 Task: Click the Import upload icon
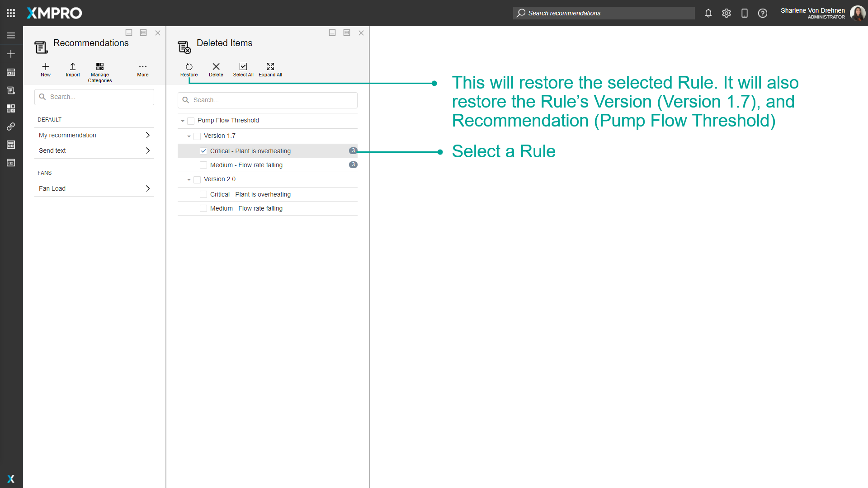pyautogui.click(x=73, y=67)
